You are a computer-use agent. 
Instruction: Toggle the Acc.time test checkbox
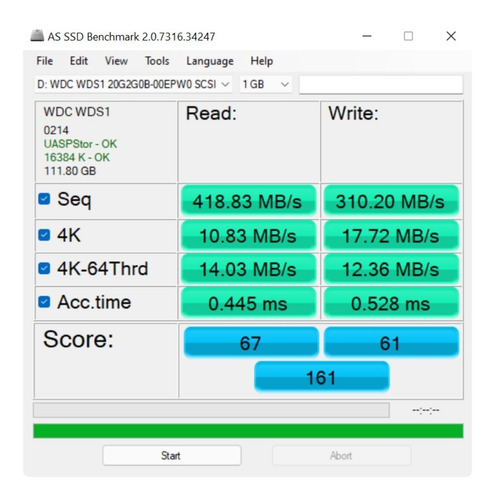coord(44,302)
